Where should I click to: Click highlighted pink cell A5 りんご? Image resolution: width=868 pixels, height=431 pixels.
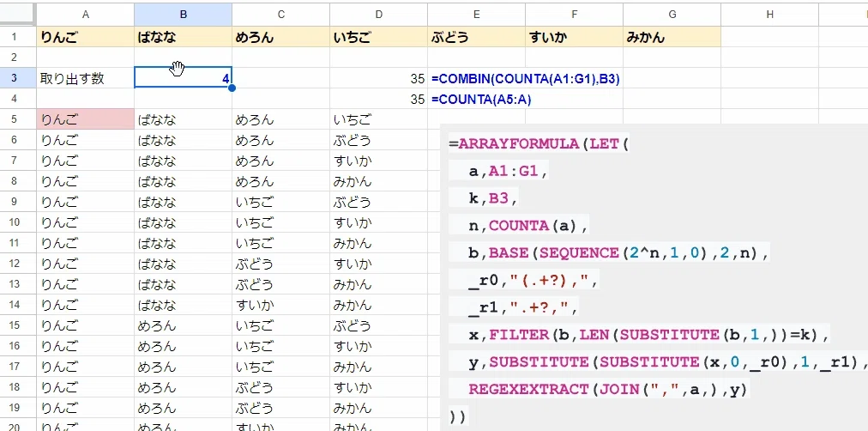[85, 119]
